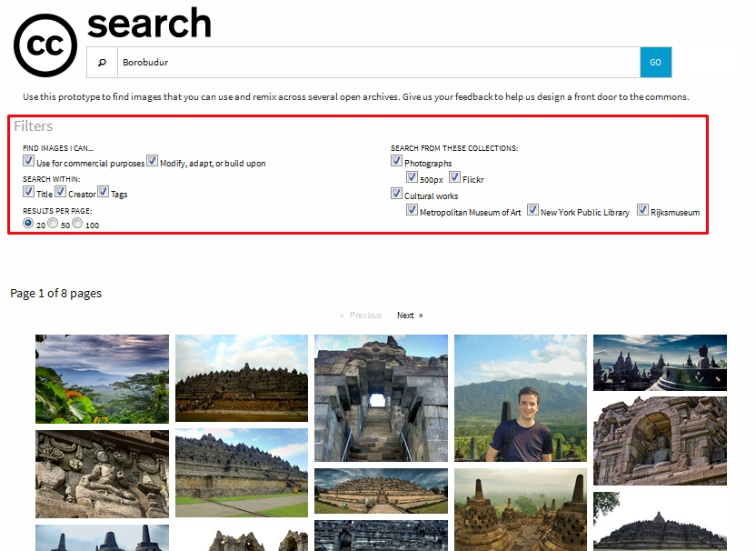Click the magnifier icon in search bar
The width and height of the screenshot is (756, 551).
102,63
